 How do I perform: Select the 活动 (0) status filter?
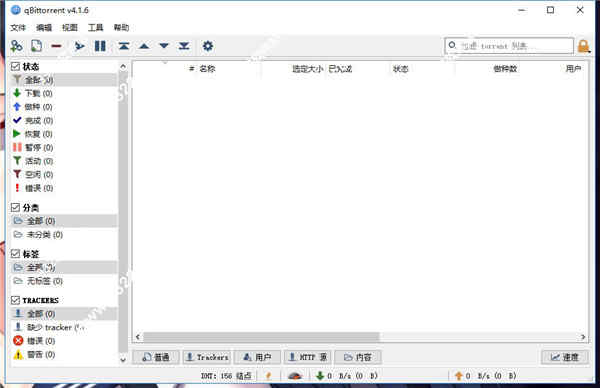click(x=64, y=161)
